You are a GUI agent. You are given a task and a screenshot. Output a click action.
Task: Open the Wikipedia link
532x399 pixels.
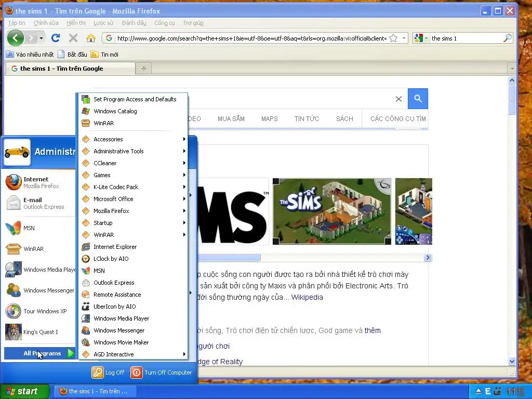coord(307,297)
